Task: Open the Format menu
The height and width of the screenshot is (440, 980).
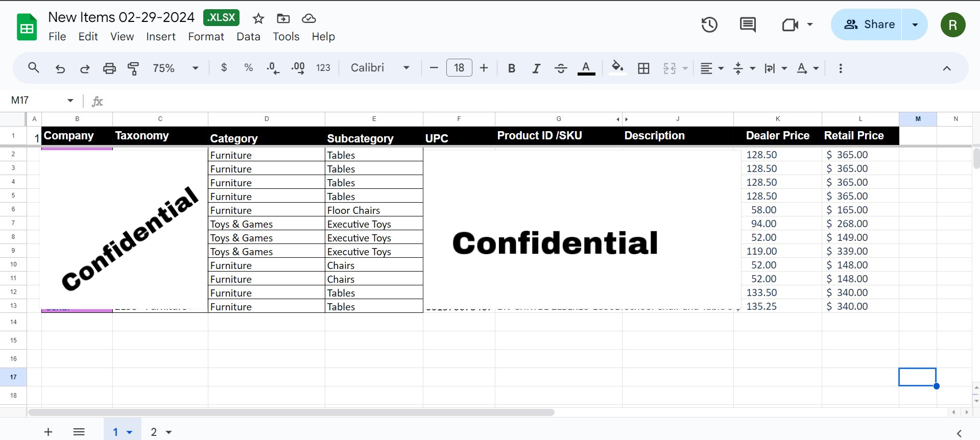Action: pos(206,37)
